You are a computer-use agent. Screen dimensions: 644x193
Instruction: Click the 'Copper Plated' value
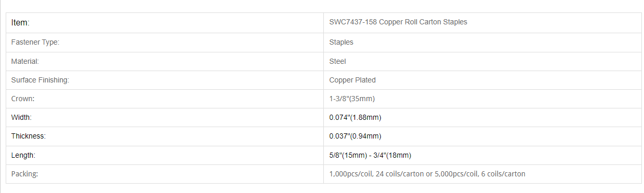point(352,80)
